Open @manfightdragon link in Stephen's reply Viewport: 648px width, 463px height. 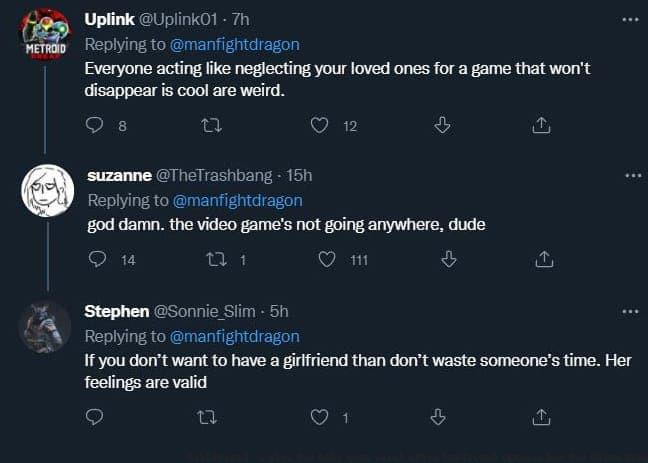(x=236, y=336)
